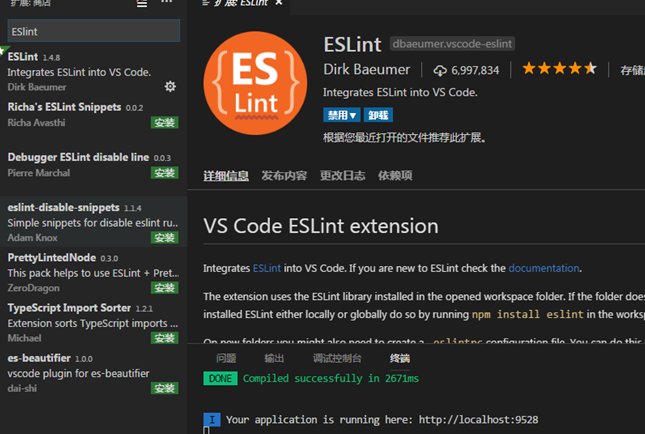Viewport: 645px width, 434px height.
Task: Click 'Compiled successfully in 2671ms' text
Action: click(331, 378)
